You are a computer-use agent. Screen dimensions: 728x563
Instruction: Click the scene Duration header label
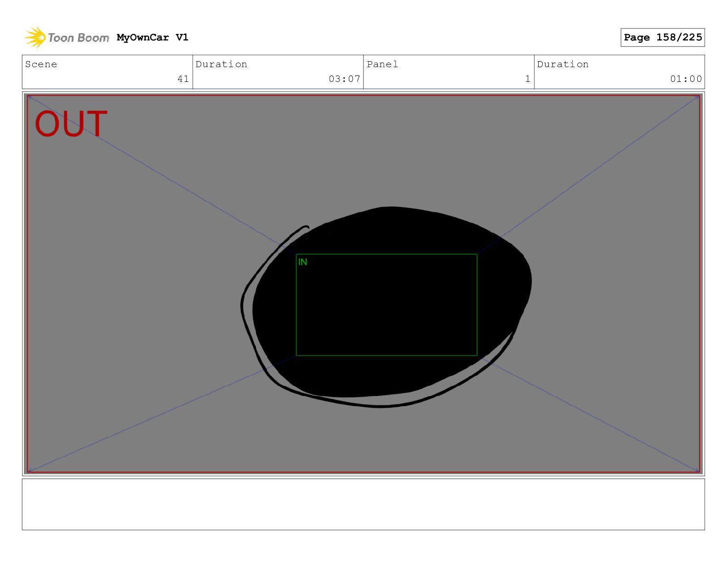coord(222,64)
